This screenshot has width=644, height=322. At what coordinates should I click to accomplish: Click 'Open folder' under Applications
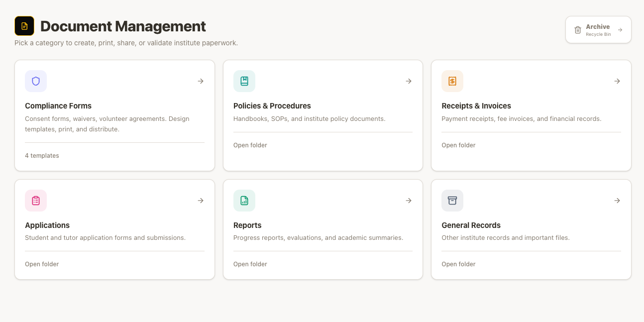click(x=42, y=264)
